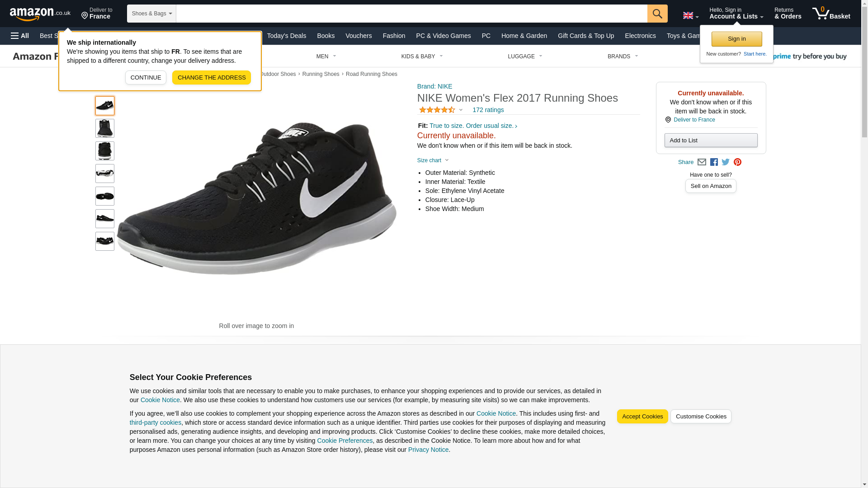
Task: Expand the LUGGAGE menu
Action: (x=524, y=56)
